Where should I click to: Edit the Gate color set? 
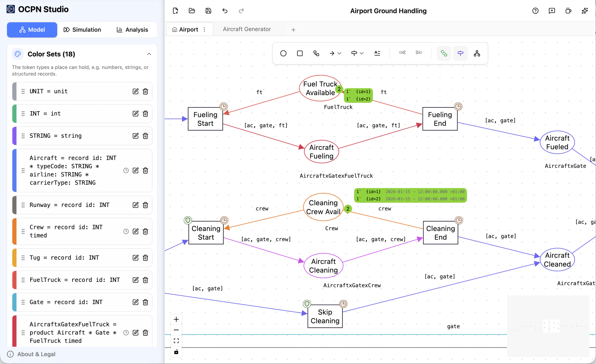(136, 302)
